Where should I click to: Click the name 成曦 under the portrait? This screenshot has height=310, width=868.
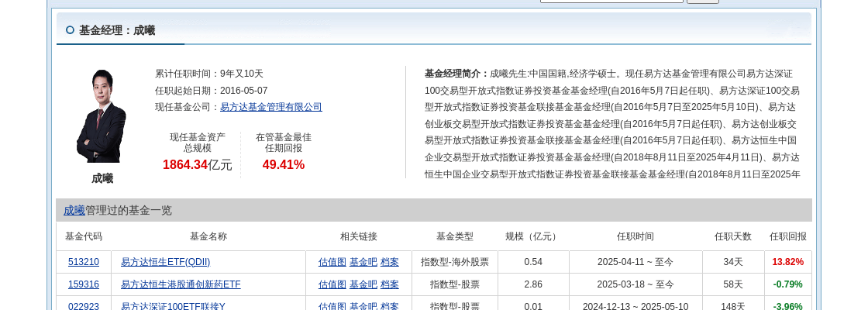[102, 179]
